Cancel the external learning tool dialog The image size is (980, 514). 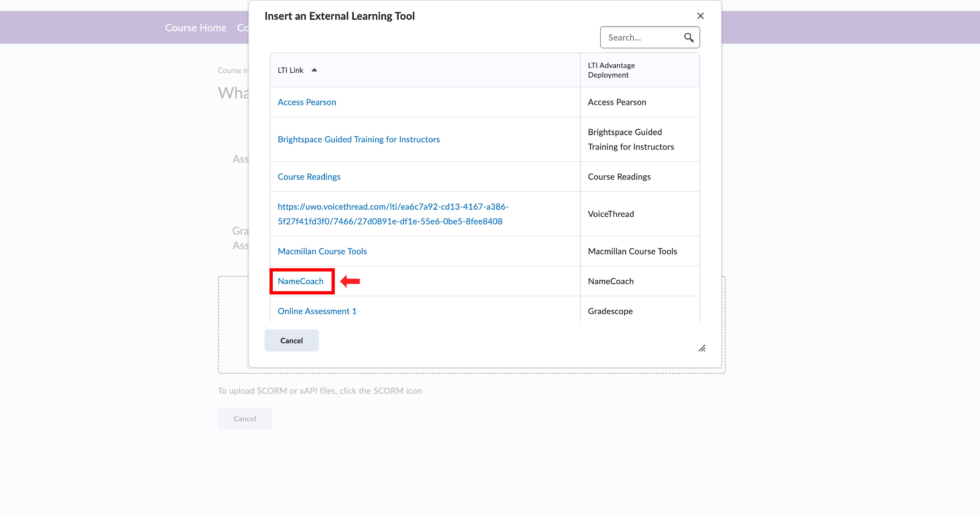(x=291, y=340)
